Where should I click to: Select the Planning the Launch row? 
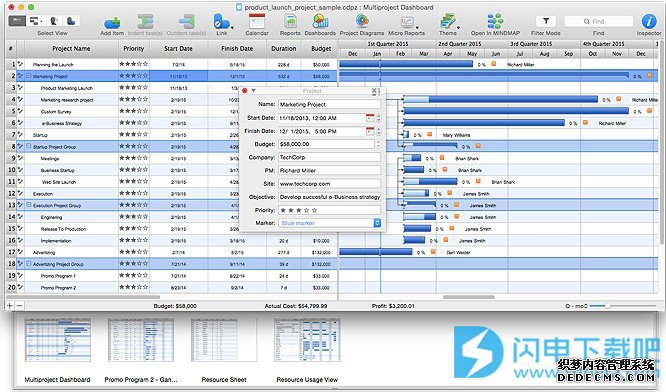tap(171, 64)
